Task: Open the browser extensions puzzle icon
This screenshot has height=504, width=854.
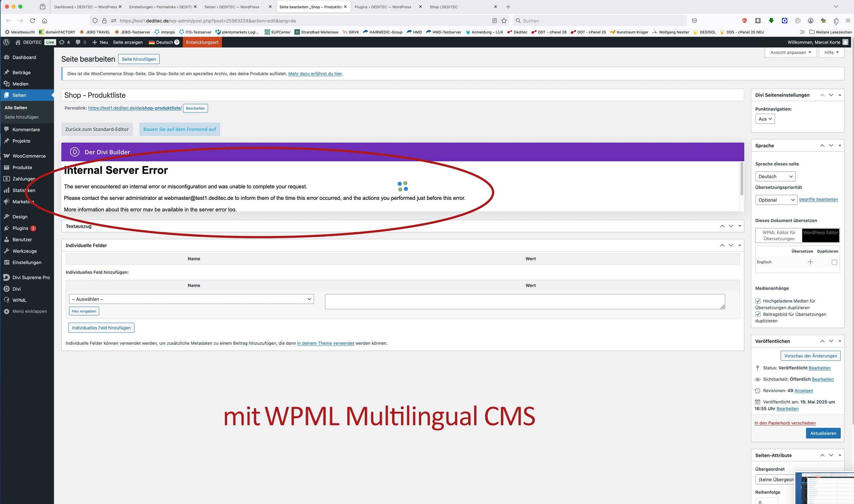Action: (x=836, y=21)
